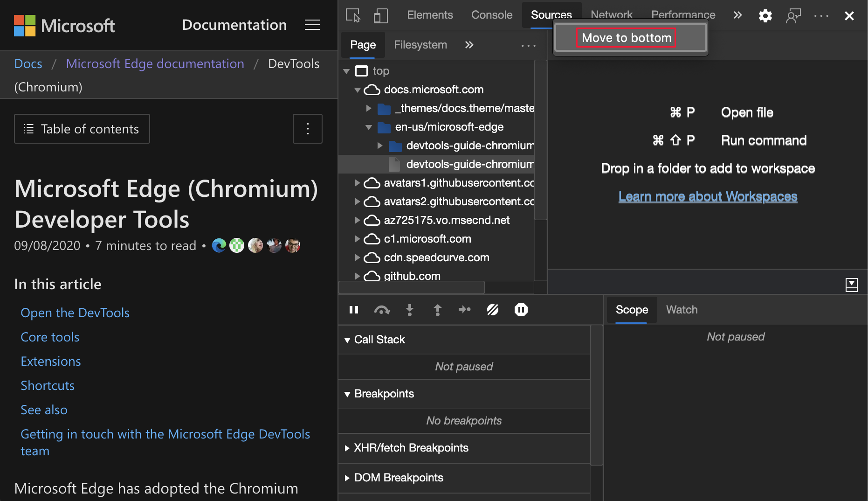868x501 pixels.
Task: Open the Performance tab
Action: coord(683,14)
